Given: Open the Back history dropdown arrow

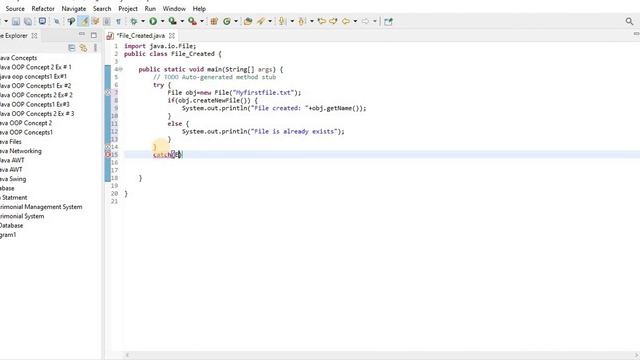Looking at the screenshot, I should pos(355,21).
